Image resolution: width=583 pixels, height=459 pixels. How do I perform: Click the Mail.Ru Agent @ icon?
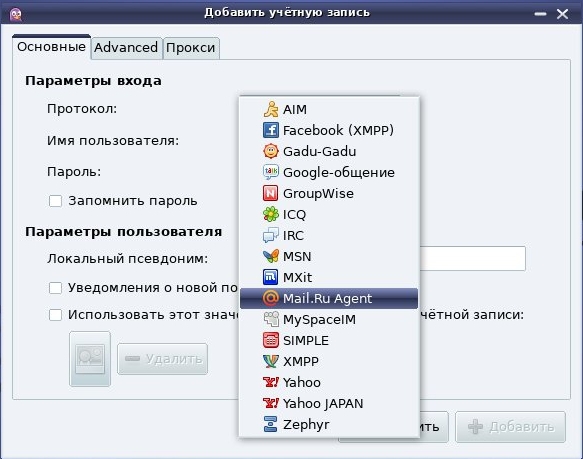pos(271,298)
